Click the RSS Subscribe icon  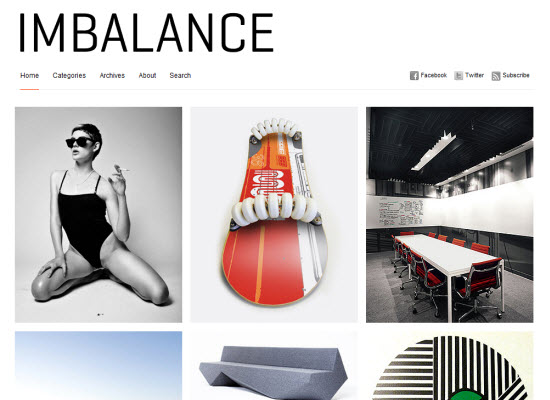pos(496,76)
